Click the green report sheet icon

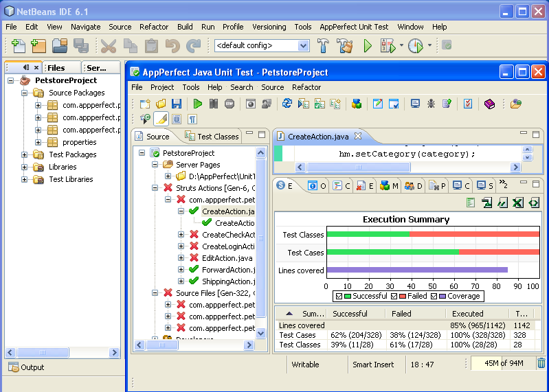(x=471, y=203)
